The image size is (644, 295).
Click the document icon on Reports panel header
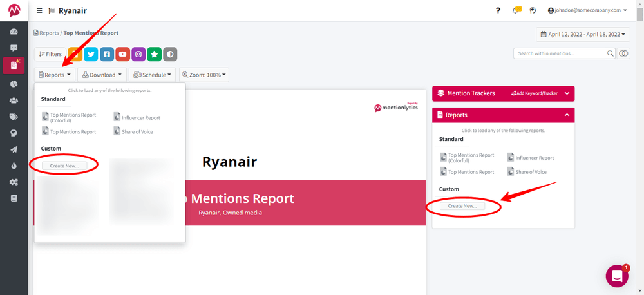[x=440, y=115]
